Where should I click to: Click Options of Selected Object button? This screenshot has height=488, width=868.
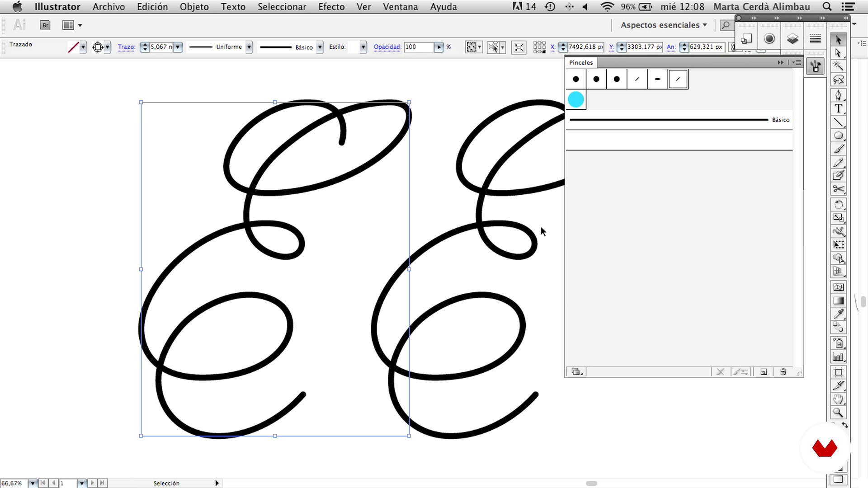click(741, 372)
